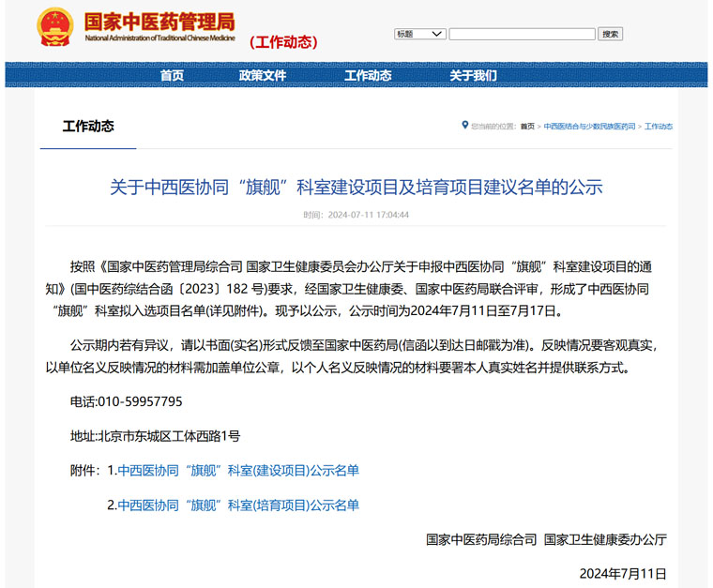Click the 工作动态 breadcrumb link

[x=659, y=127]
